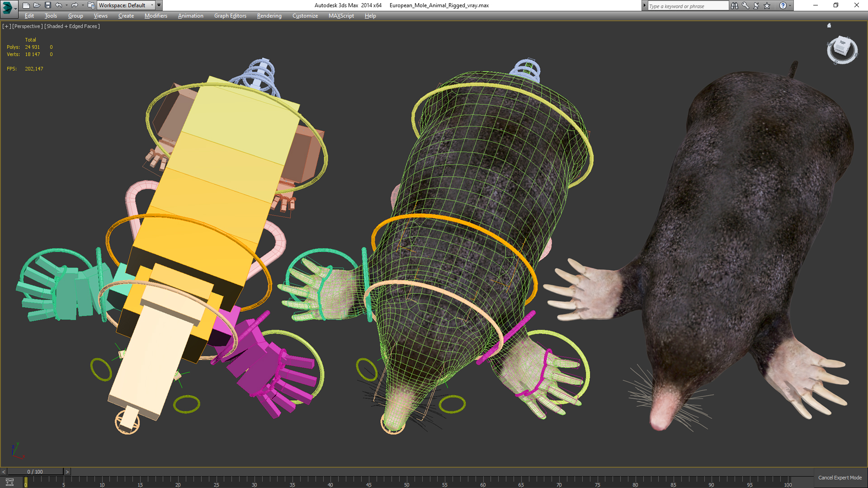Viewport: 868px width, 488px height.
Task: Toggle the Mini Curve Editor button
Action: pyautogui.click(x=9, y=482)
